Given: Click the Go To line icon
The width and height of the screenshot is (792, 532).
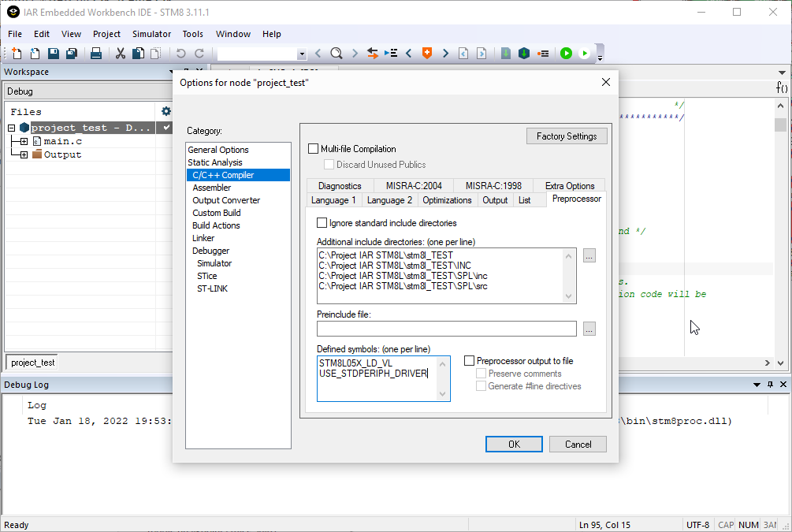Looking at the screenshot, I should 391,53.
